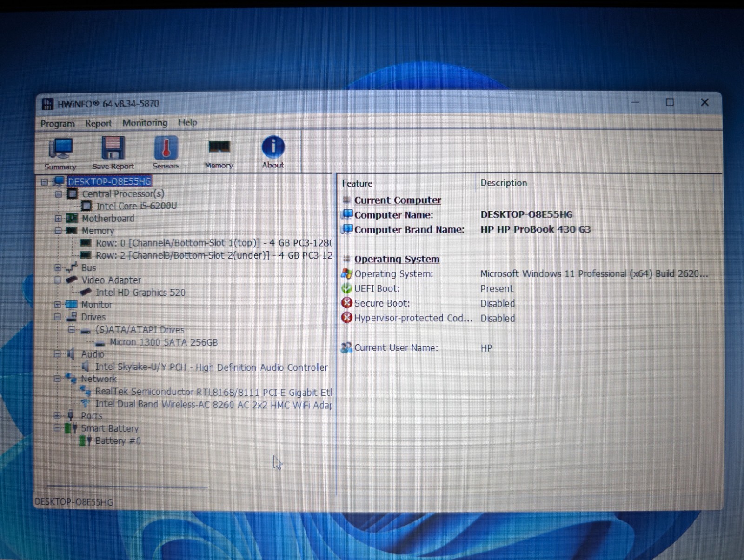Open the Help menu
This screenshot has width=744, height=560.
(x=187, y=122)
